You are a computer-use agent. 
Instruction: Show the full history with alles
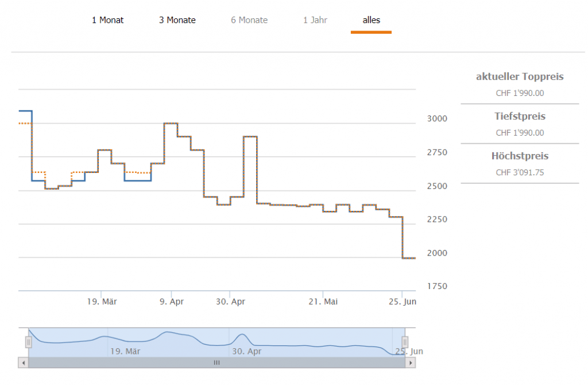(371, 20)
